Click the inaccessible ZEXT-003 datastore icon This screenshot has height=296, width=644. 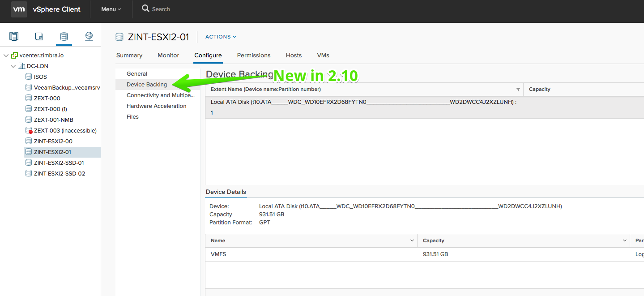(29, 130)
